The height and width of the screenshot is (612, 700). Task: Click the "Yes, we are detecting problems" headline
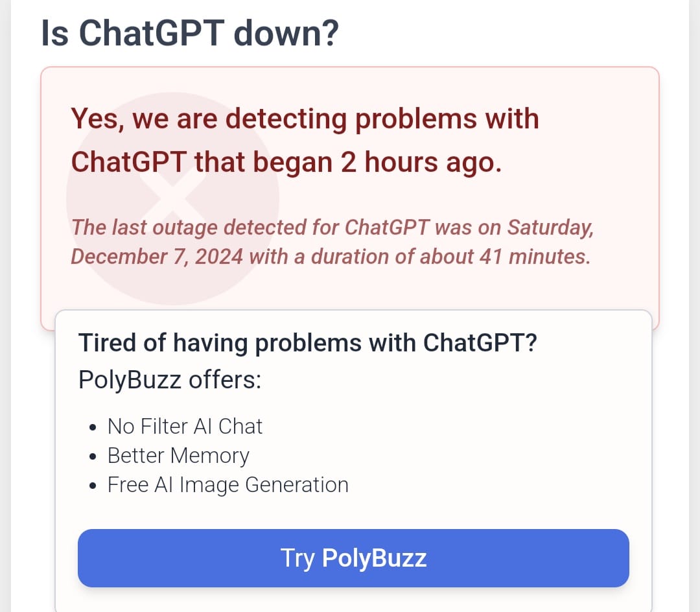tap(305, 120)
